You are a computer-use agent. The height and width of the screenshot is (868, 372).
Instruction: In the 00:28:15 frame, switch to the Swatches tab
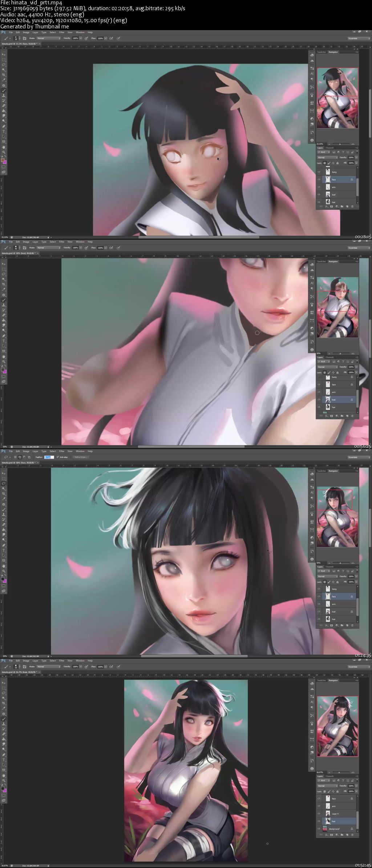pos(322,52)
